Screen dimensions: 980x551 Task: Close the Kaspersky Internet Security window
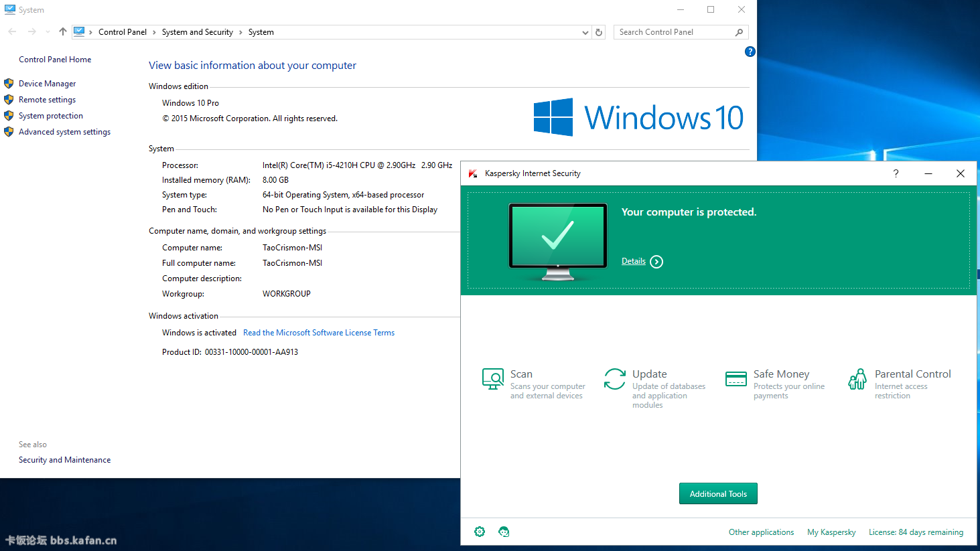pyautogui.click(x=960, y=173)
